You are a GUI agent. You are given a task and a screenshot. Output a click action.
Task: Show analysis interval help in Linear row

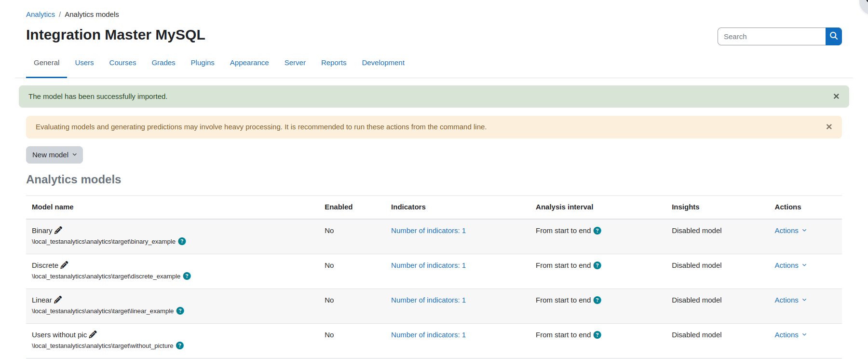click(x=597, y=300)
